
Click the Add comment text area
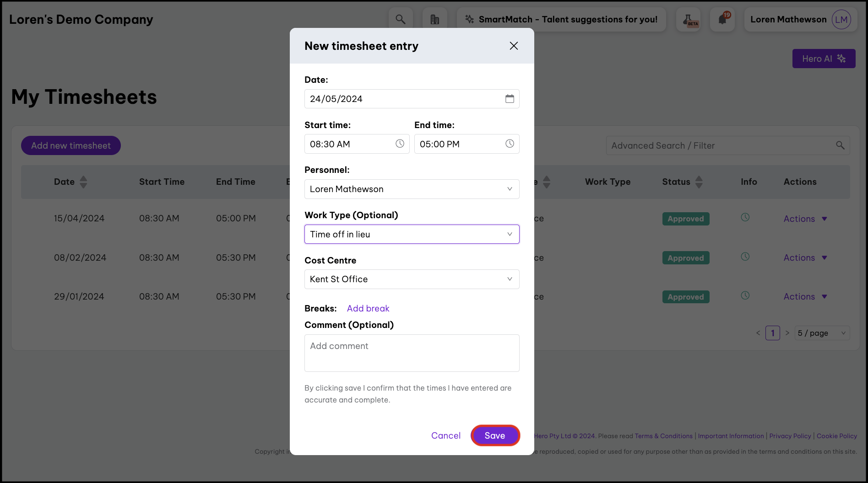[412, 353]
